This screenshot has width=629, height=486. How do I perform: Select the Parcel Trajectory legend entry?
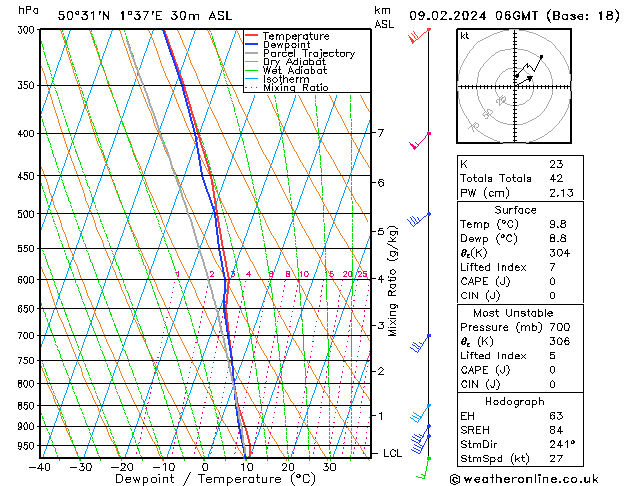[x=308, y=54]
